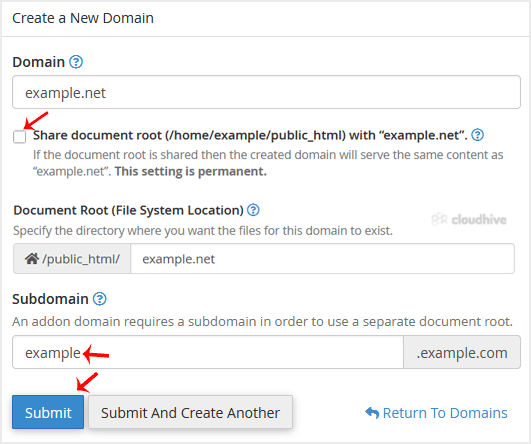531x444 pixels.
Task: Click the blue Submit button
Action: click(x=48, y=412)
